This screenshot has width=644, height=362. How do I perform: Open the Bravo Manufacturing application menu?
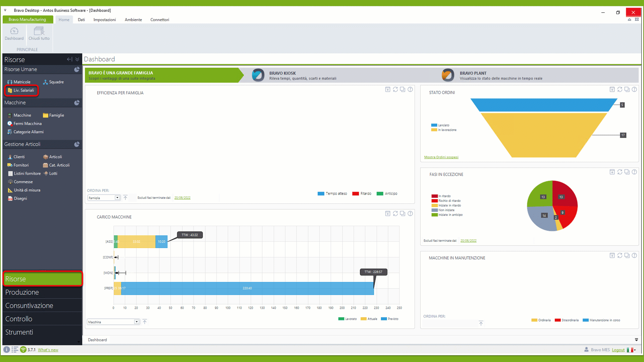point(28,19)
